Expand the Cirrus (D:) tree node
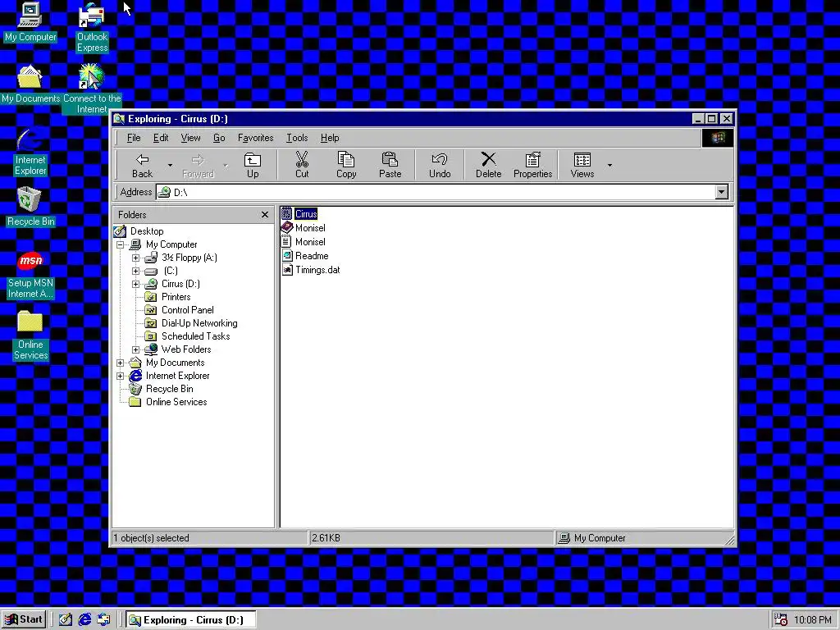 (135, 284)
